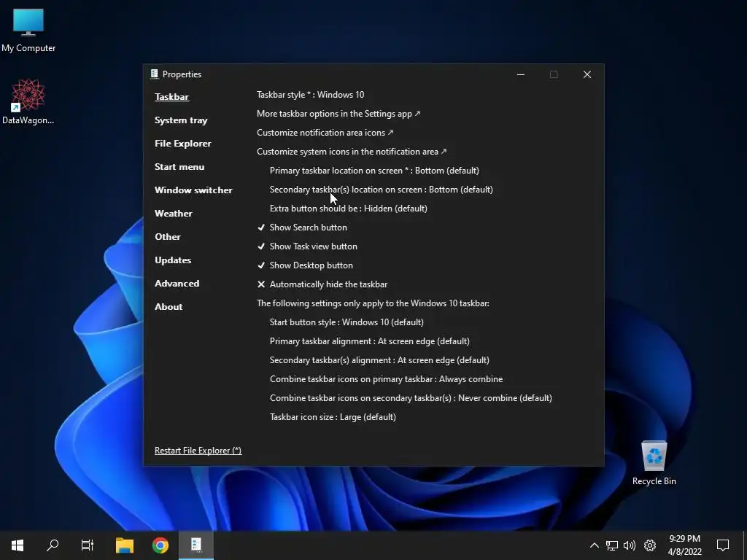Switch to System tray section

(181, 120)
